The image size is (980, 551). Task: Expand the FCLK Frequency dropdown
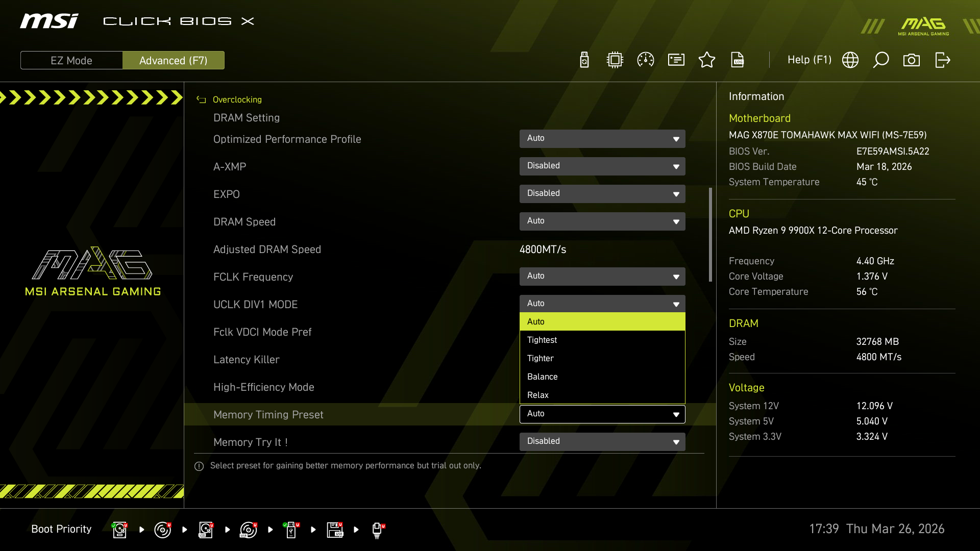(602, 276)
